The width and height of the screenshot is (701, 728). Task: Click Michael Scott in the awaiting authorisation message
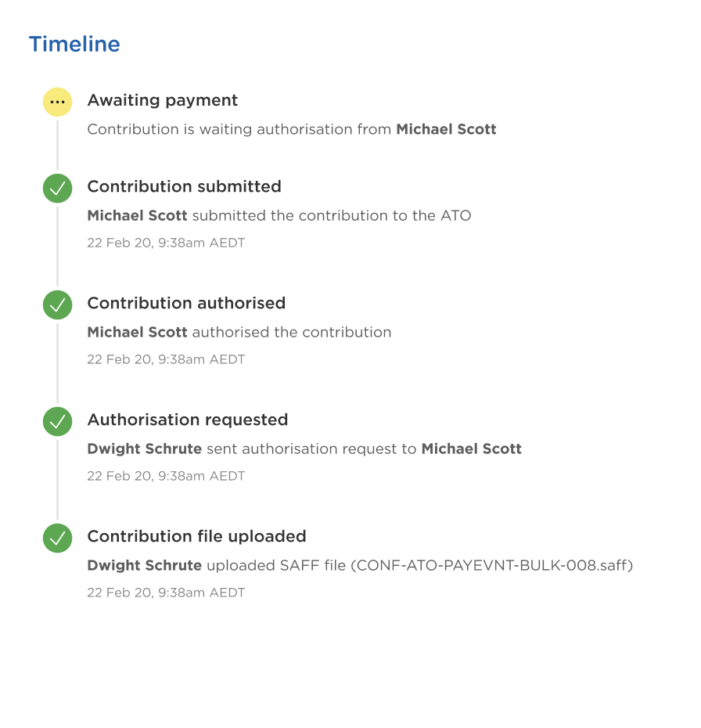pos(446,129)
